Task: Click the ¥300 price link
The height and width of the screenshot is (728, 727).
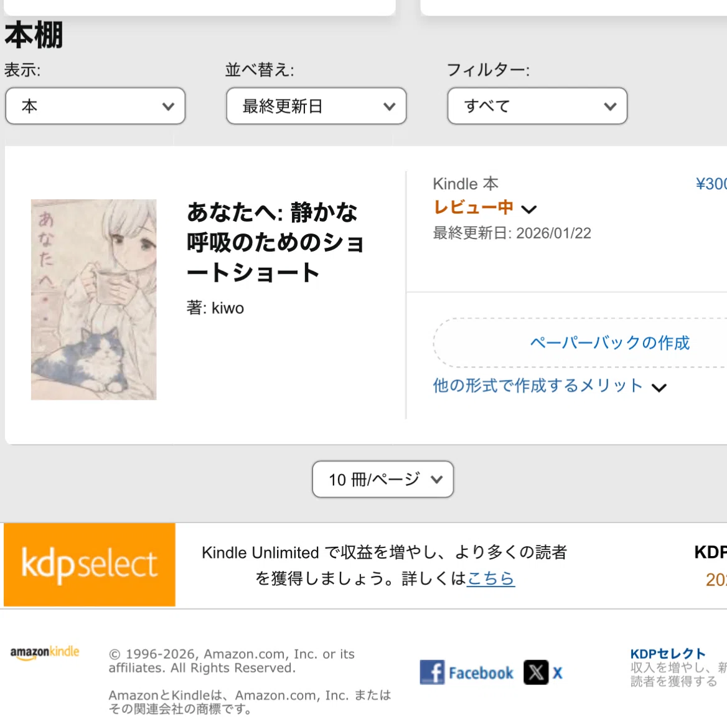Action: pos(711,184)
